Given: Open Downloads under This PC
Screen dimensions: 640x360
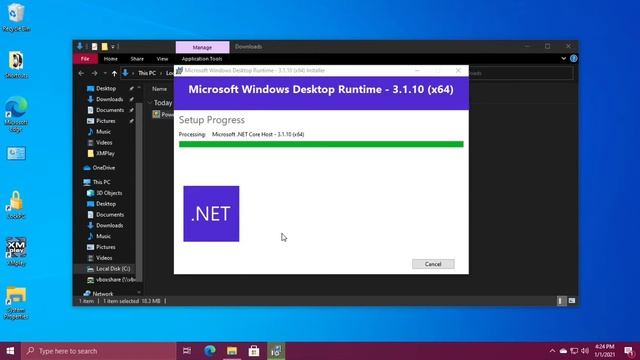Looking at the screenshot, I should [x=109, y=225].
